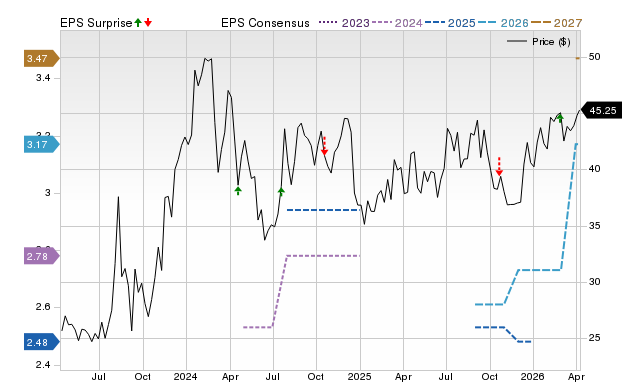Click the 2024 x-axis year label
This screenshot has width=640, height=382.
tap(185, 376)
